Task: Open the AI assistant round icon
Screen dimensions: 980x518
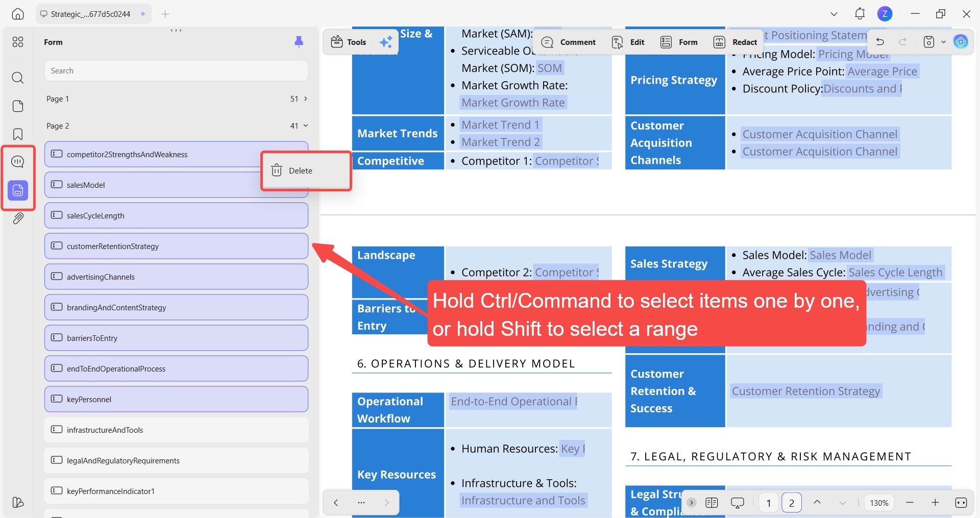Action: click(x=961, y=42)
